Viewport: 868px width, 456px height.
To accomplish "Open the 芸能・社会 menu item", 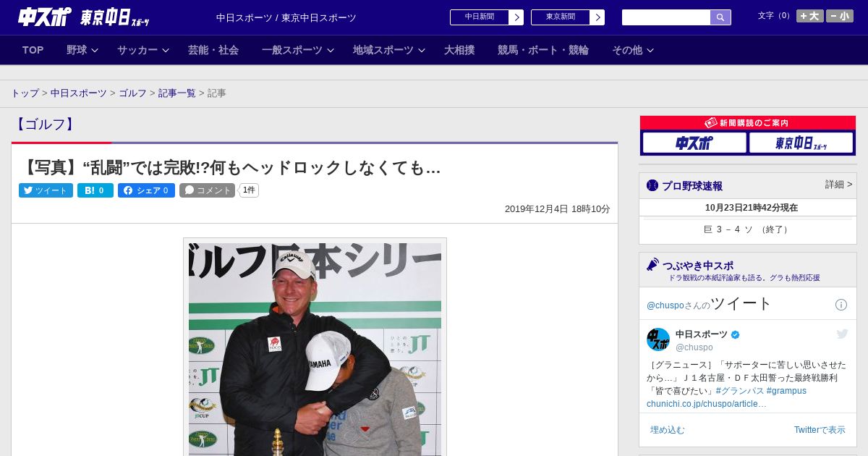I will pos(213,50).
